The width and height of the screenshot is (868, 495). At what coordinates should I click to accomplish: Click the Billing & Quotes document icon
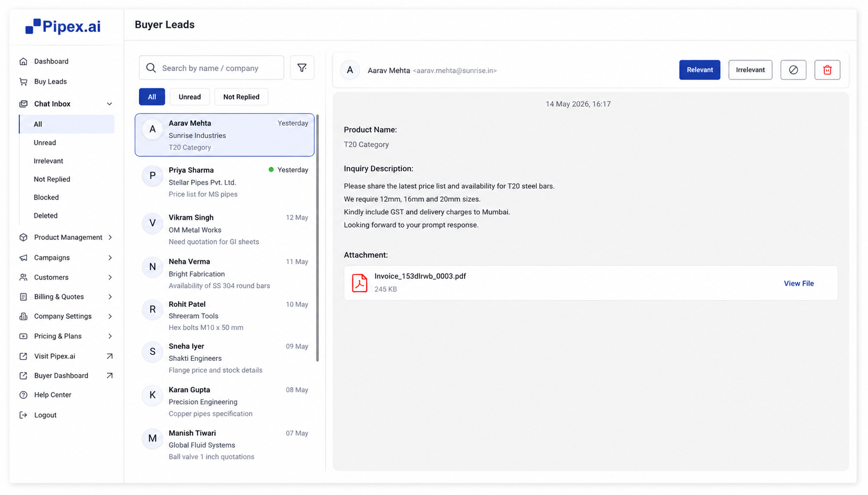[x=24, y=297]
